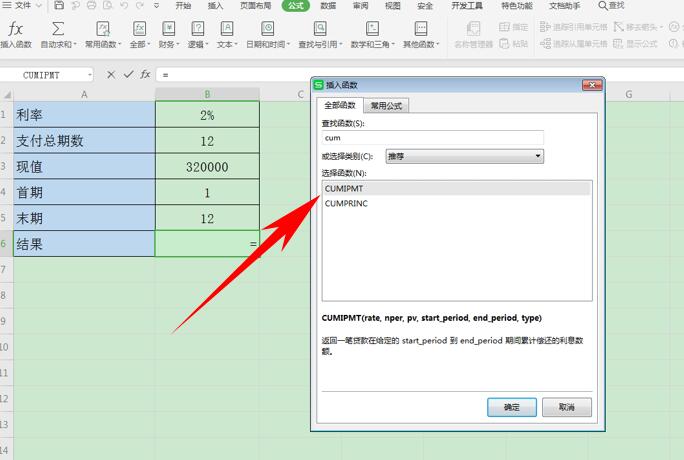The width and height of the screenshot is (684, 460).
Task: Open the 文本 text functions icon
Action: pyautogui.click(x=227, y=29)
